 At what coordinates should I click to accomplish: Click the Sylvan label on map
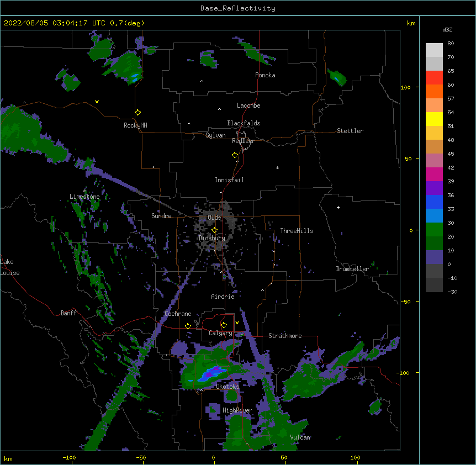click(x=215, y=135)
